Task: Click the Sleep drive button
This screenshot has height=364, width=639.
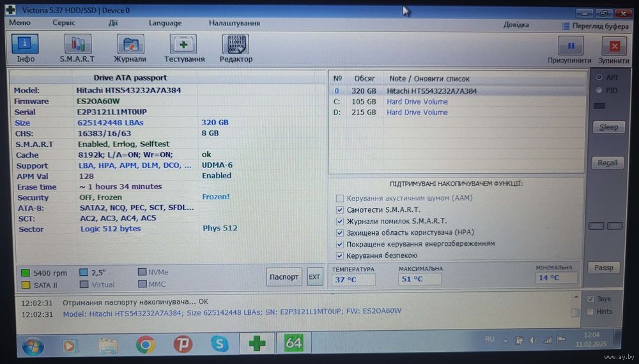Action: [608, 127]
